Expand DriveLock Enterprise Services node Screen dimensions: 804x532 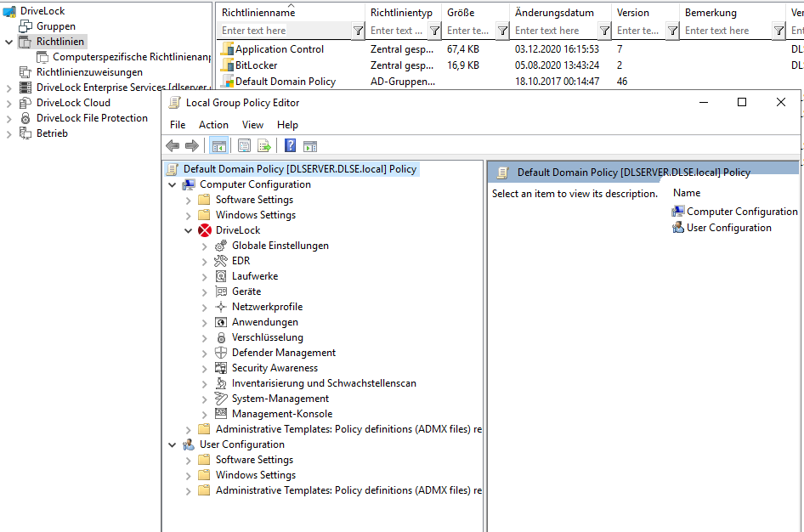8,88
